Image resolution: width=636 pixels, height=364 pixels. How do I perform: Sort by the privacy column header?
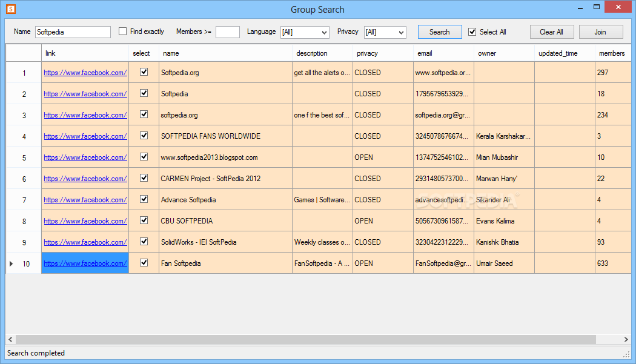coord(383,53)
